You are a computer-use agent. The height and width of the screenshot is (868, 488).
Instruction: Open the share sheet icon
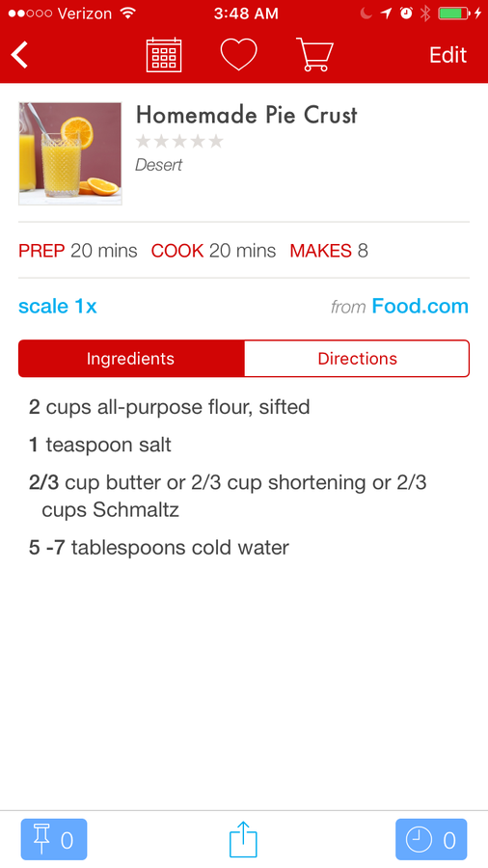[x=243, y=839]
